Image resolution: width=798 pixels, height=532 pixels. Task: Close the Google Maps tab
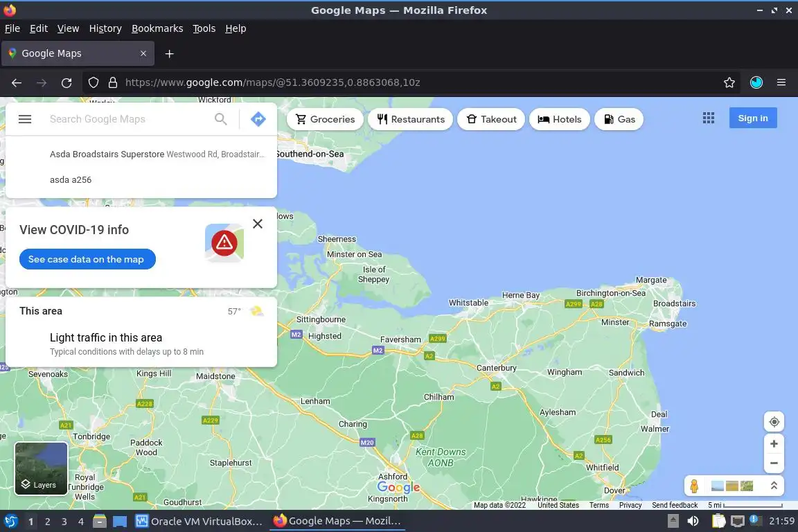pyautogui.click(x=143, y=53)
